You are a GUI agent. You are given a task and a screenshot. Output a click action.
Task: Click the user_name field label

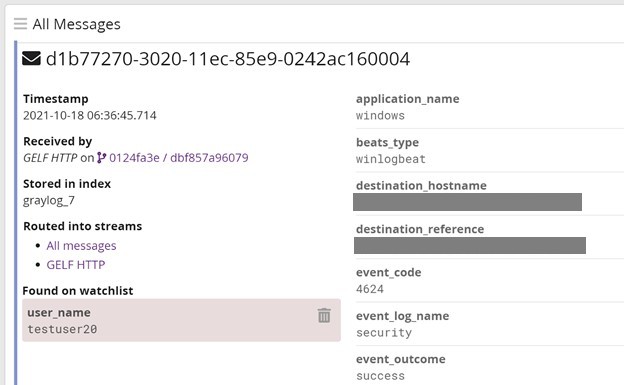59,313
